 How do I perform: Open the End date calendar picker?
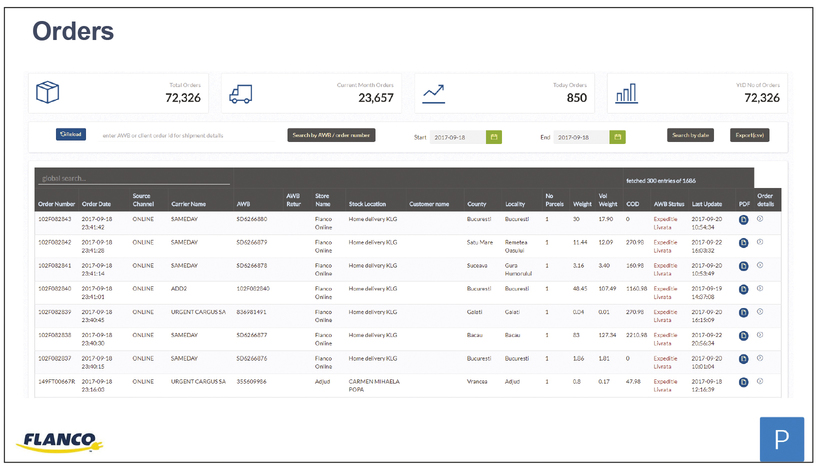618,136
